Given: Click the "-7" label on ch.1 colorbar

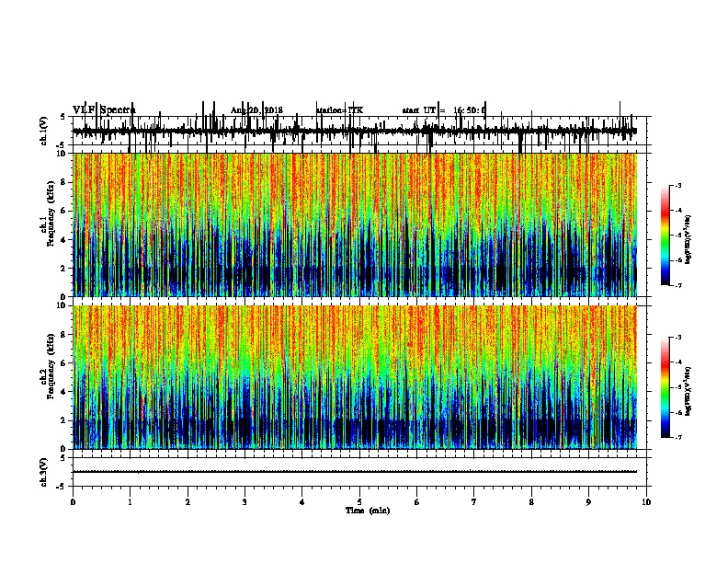Looking at the screenshot, I should [678, 285].
